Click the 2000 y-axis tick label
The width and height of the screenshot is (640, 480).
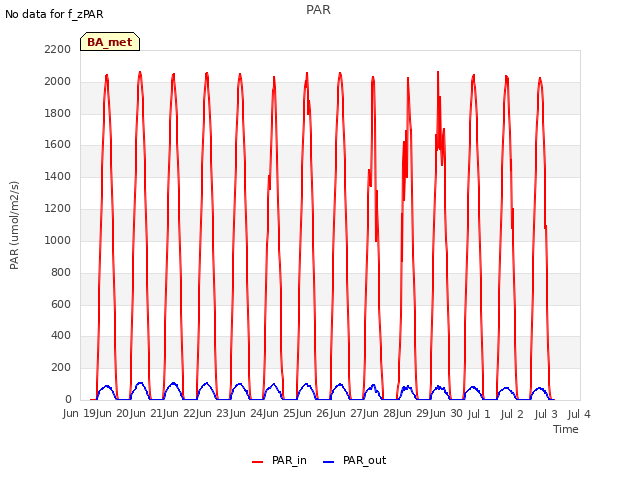(58, 81)
